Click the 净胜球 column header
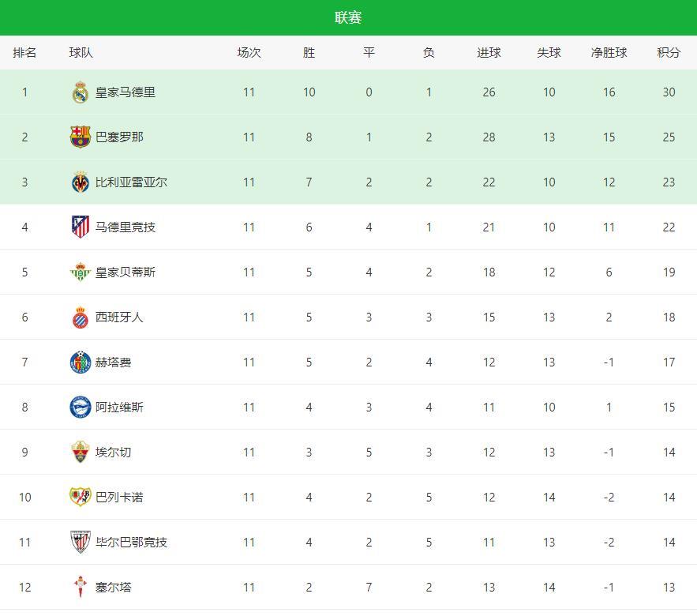The height and width of the screenshot is (616, 697). pyautogui.click(x=609, y=53)
